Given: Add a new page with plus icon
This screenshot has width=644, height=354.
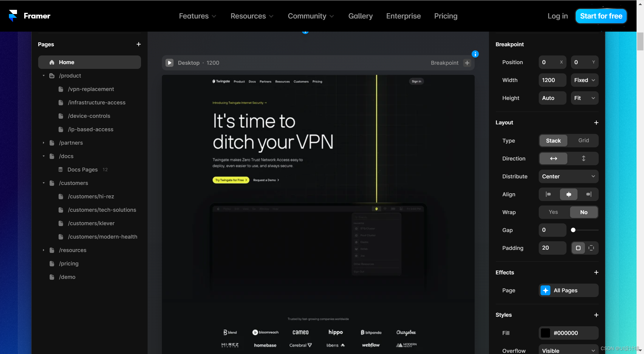Looking at the screenshot, I should (139, 44).
